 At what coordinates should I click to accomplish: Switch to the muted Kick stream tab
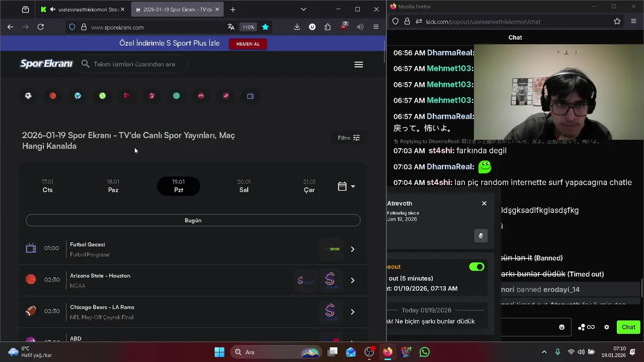[83, 10]
